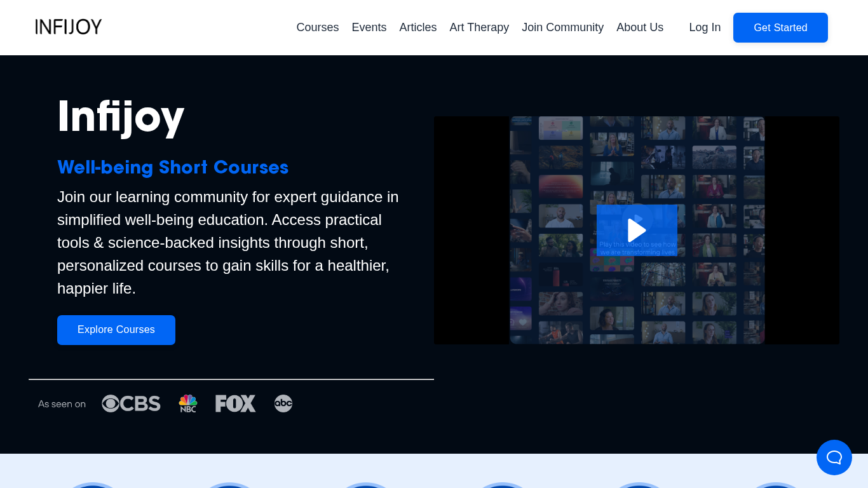The width and height of the screenshot is (868, 488).
Task: Click the hero paragraph about learning community
Action: click(229, 242)
